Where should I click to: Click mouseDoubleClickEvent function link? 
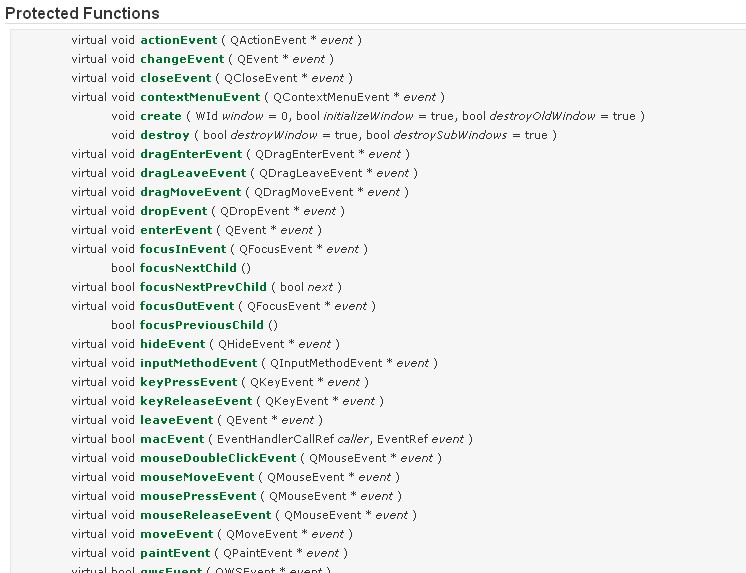(x=218, y=458)
